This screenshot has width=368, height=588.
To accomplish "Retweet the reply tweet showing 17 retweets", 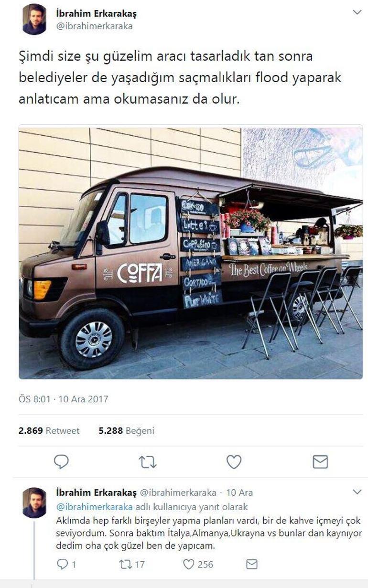I will pos(131,564).
